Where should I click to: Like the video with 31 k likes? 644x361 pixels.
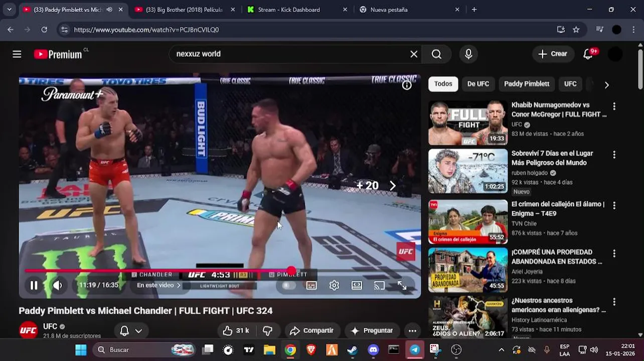(x=236, y=331)
